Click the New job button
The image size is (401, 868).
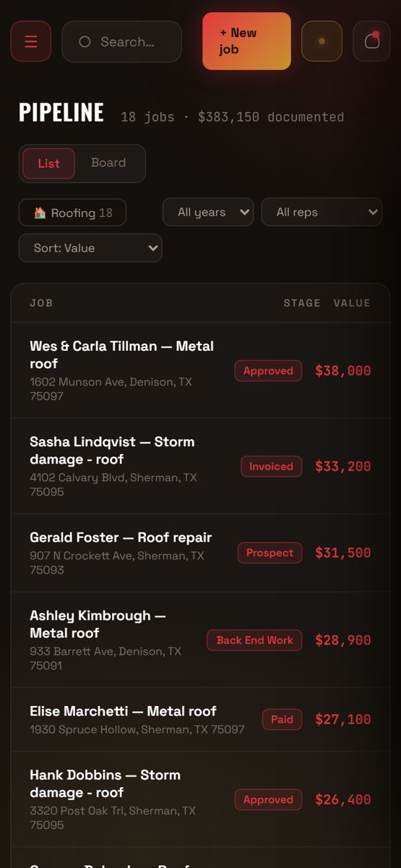click(x=246, y=41)
